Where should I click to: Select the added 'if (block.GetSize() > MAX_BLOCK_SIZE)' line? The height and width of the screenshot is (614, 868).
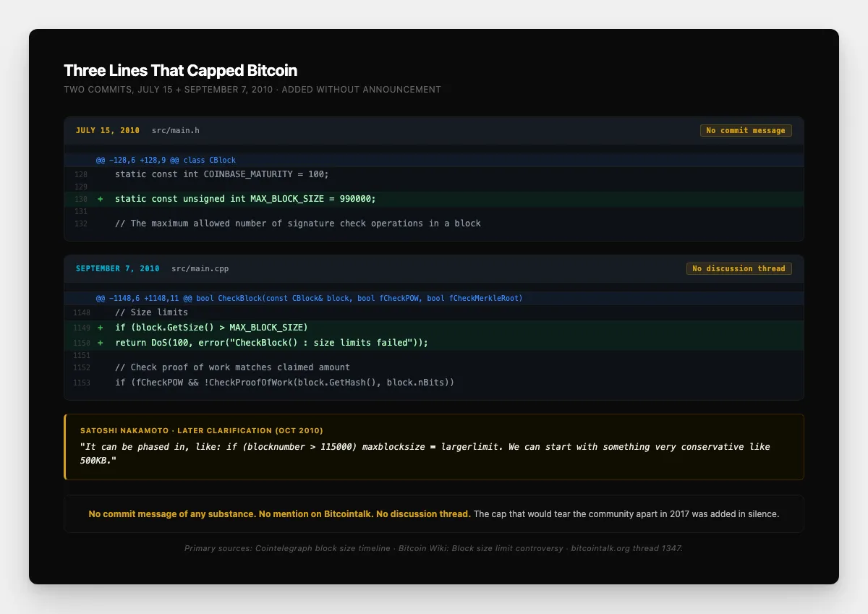coord(434,328)
